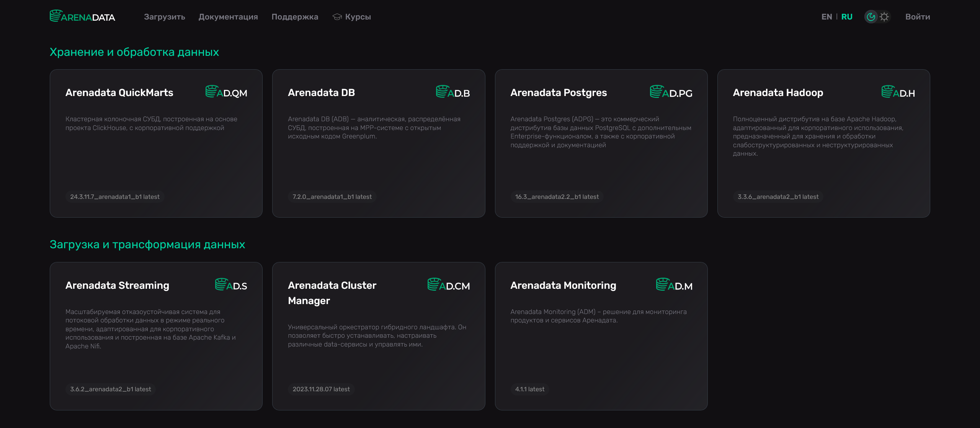Open the Документация menu item
Screen dimensions: 980x428
(228, 17)
